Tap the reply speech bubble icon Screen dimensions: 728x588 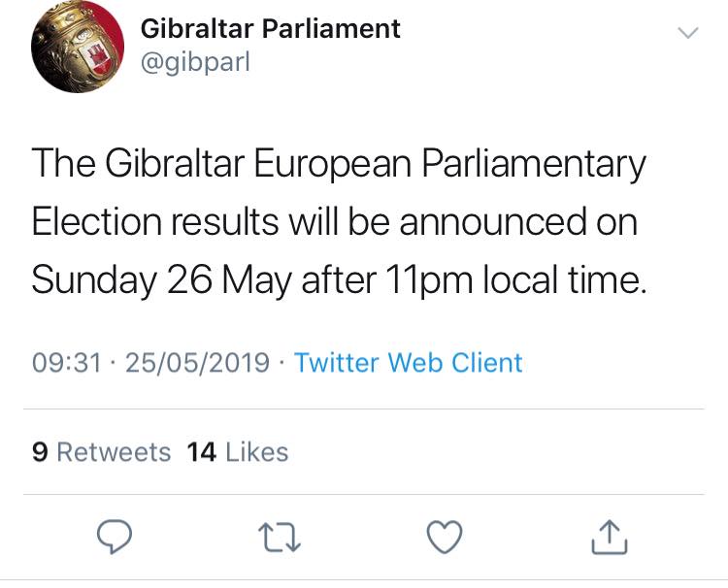(115, 537)
